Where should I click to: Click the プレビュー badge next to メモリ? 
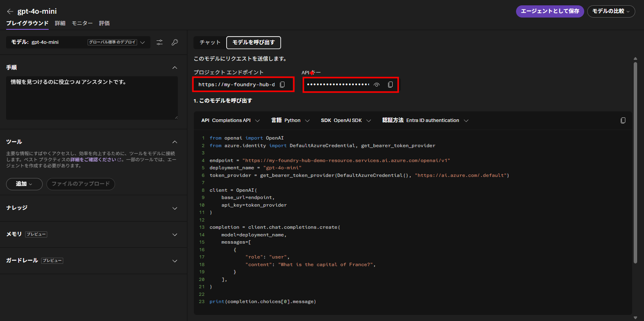click(36, 234)
